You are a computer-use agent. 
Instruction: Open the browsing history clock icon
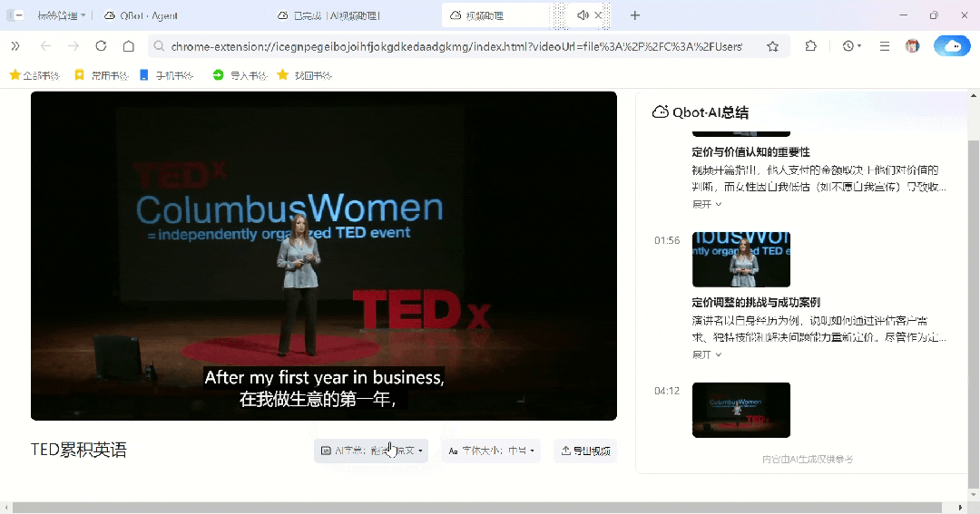tap(850, 46)
